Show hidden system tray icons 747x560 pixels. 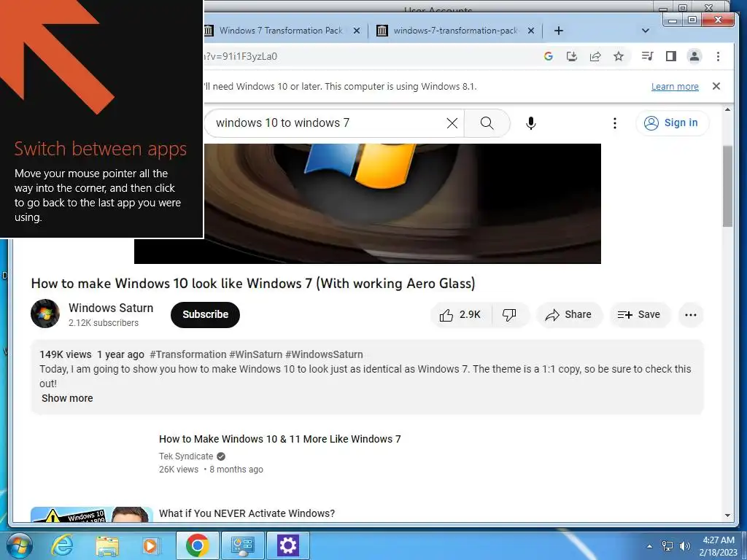click(x=649, y=546)
